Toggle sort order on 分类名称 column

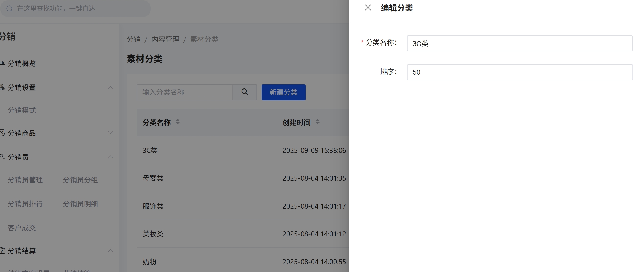177,122
